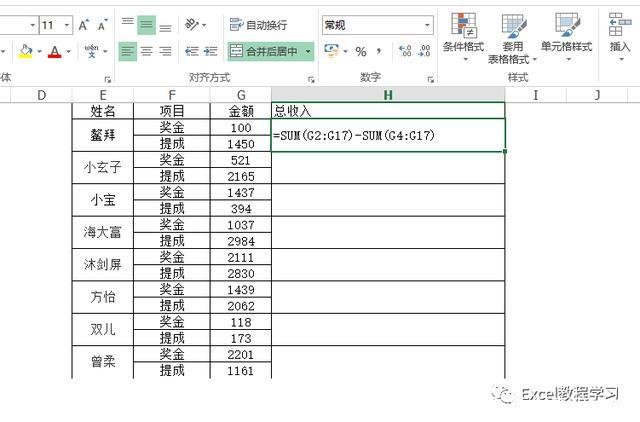
Task: Select column D header
Action: [x=41, y=95]
